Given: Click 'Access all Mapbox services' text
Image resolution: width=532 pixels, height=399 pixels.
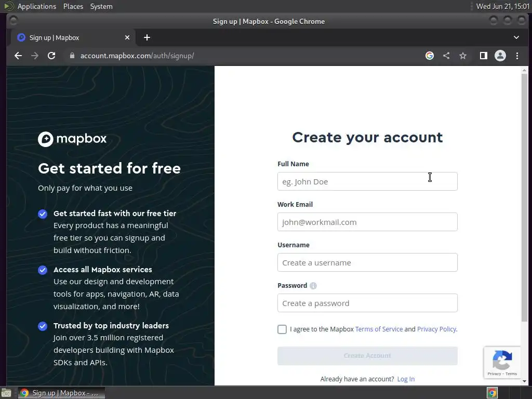Looking at the screenshot, I should (x=102, y=270).
